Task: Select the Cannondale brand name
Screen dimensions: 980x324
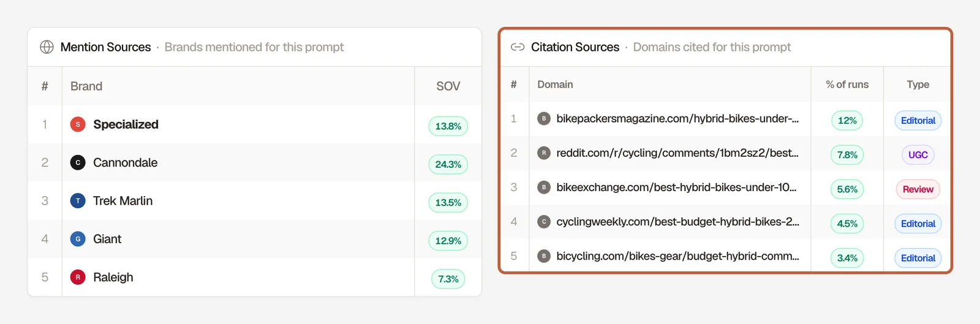Action: (125, 162)
